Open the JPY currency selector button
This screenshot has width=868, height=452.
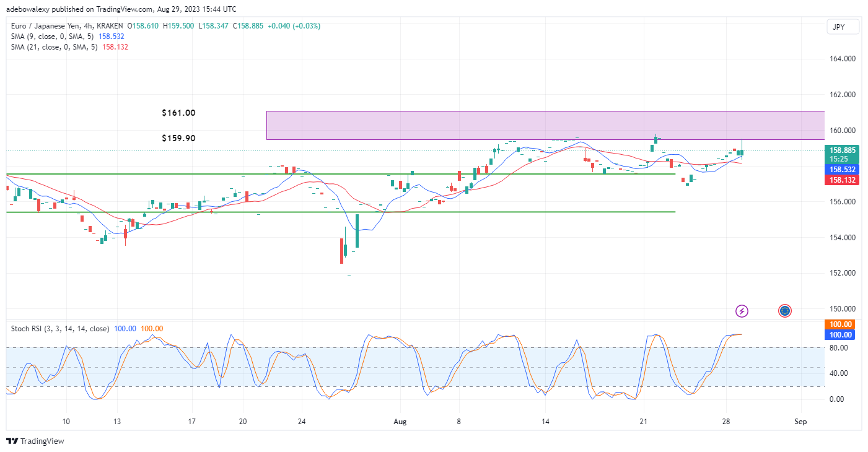pyautogui.click(x=842, y=27)
